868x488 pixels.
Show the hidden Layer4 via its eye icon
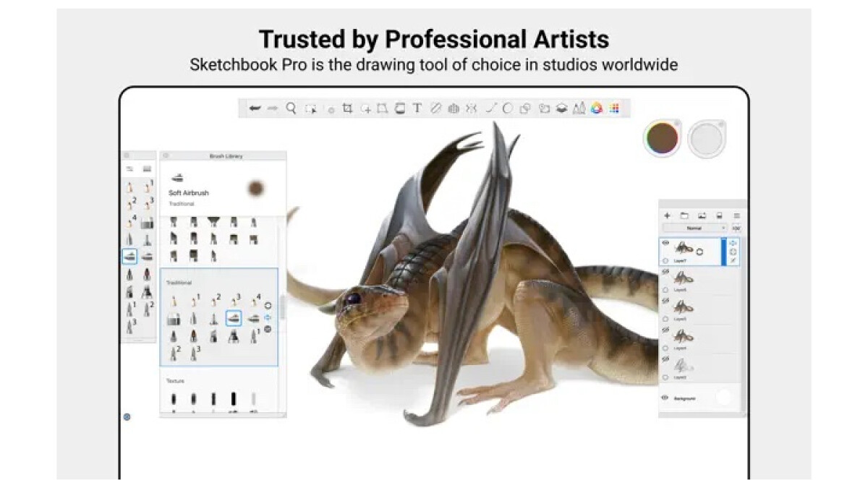pos(665,329)
